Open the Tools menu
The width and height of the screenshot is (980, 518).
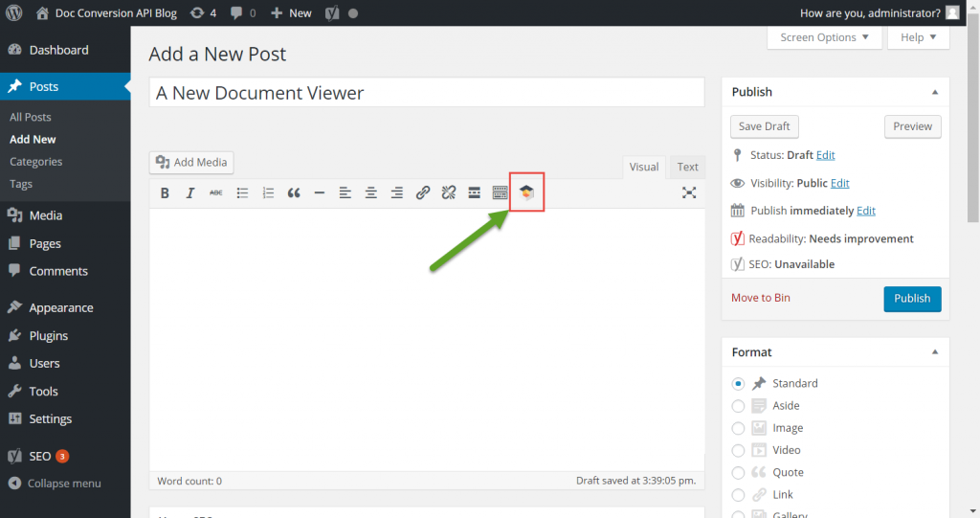65,392
